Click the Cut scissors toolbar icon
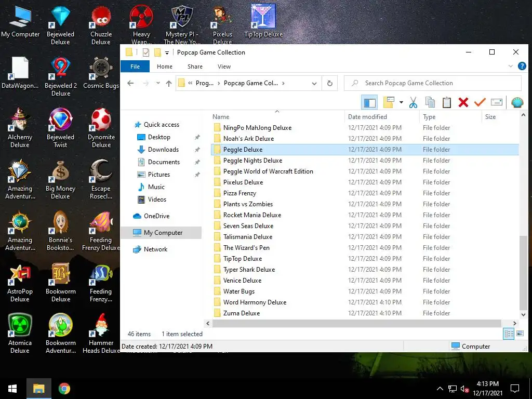 (x=413, y=102)
